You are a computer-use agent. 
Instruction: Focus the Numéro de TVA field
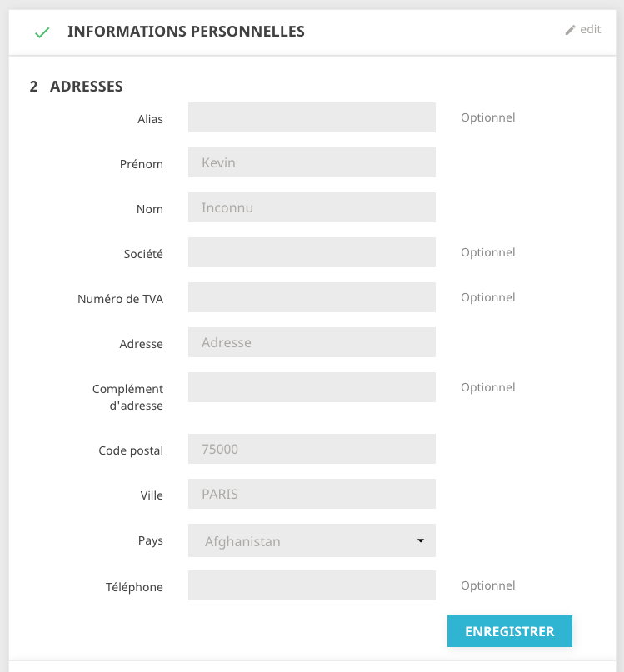[x=312, y=297]
